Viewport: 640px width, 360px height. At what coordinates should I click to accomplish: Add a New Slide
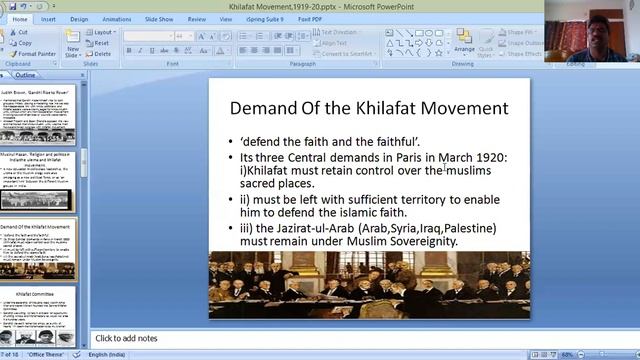pos(73,44)
